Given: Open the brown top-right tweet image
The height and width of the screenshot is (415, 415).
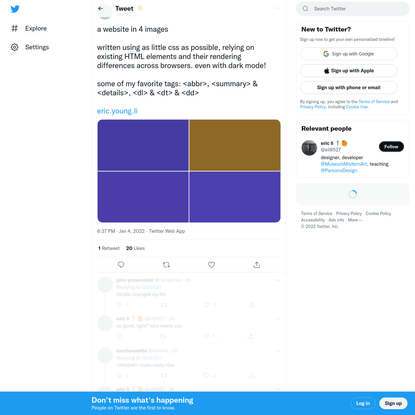Looking at the screenshot, I should [x=235, y=145].
